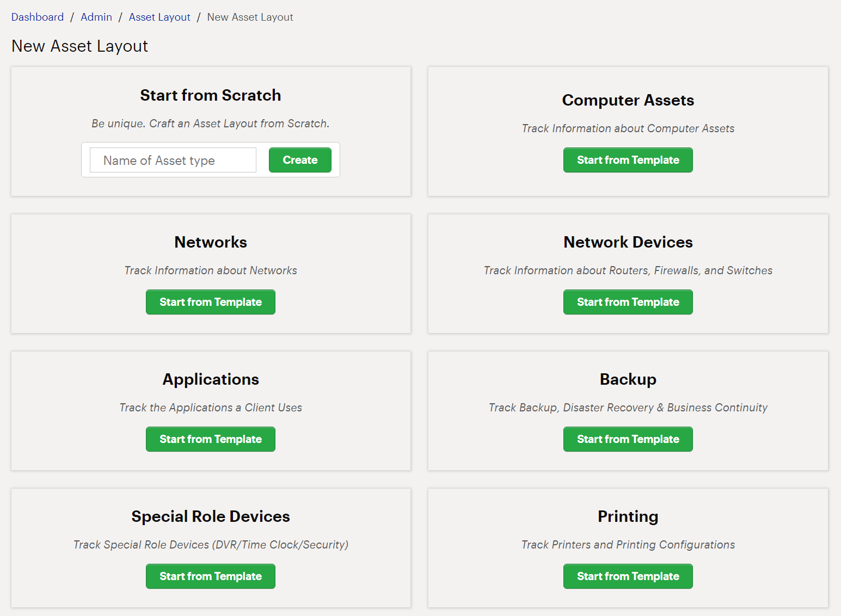Focus the Name of Asset type field
Viewport: 841px width, 616px height.
pyautogui.click(x=173, y=160)
